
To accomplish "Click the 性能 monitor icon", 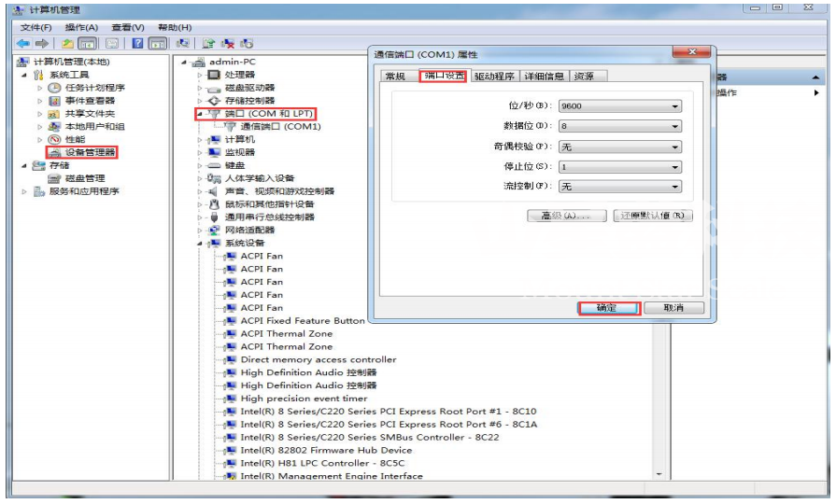I will [x=54, y=139].
